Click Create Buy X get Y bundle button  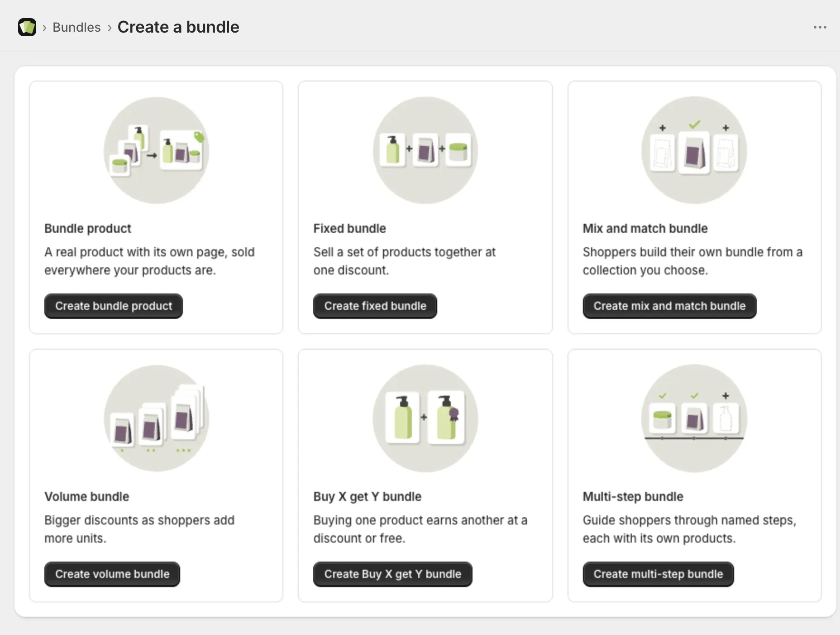[392, 574]
